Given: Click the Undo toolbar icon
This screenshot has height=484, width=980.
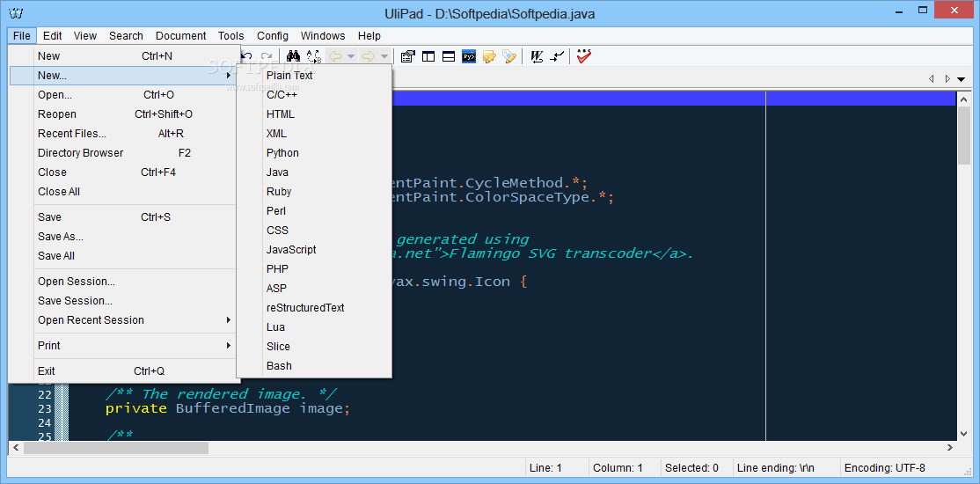Looking at the screenshot, I should (247, 56).
